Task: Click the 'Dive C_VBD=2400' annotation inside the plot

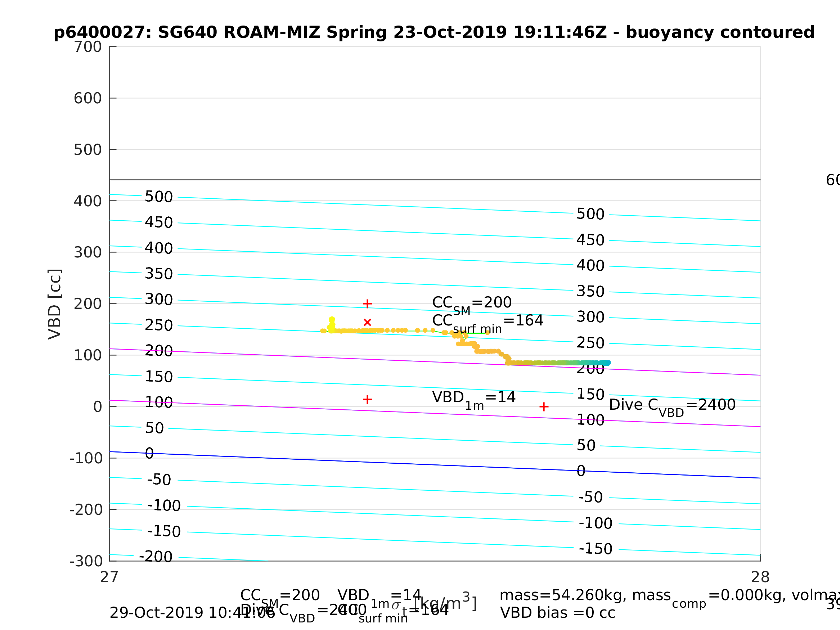Action: (x=672, y=407)
